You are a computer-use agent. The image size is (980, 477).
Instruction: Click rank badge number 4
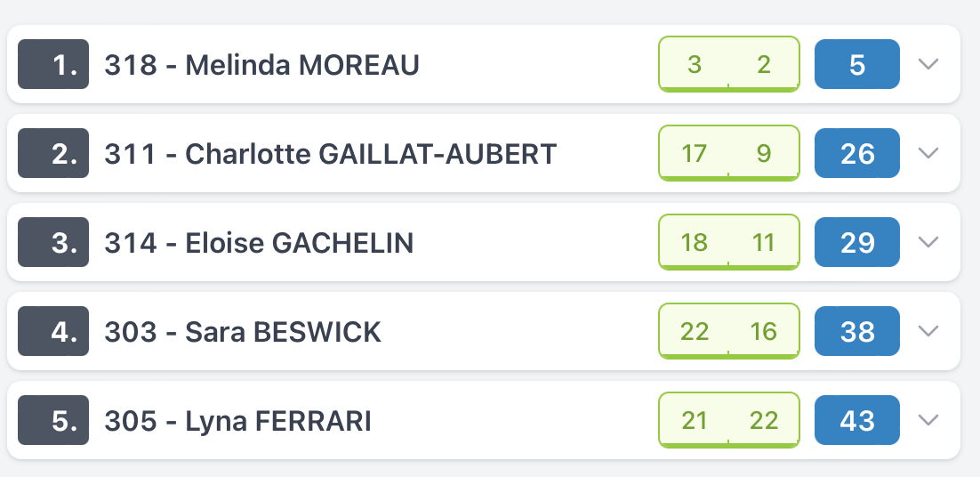pyautogui.click(x=53, y=331)
